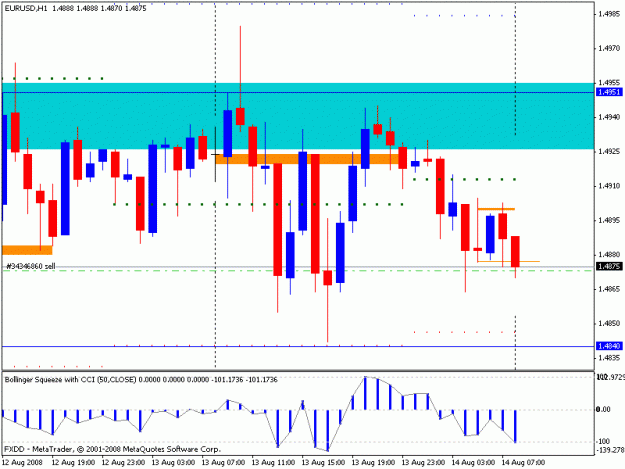The image size is (625, 469).
Task: Click the 1.4925 price scale value
Action: tap(609, 151)
